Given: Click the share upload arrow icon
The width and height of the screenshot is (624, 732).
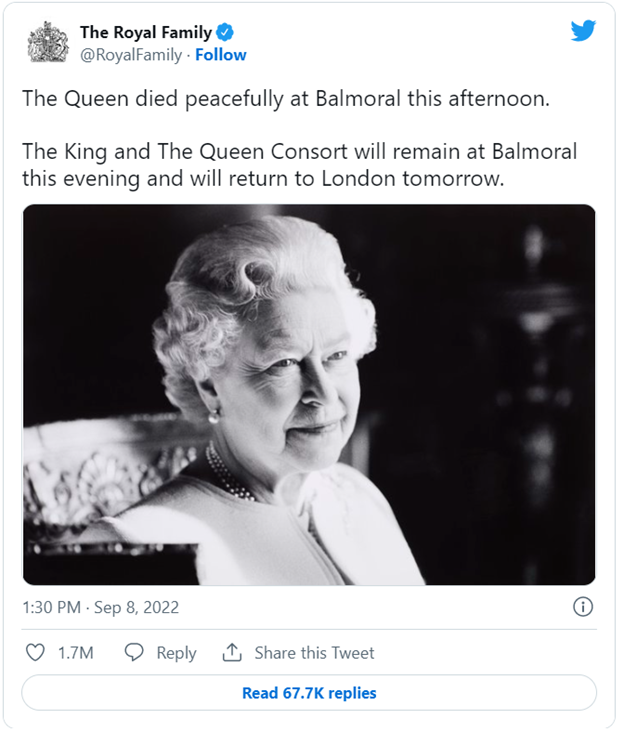Looking at the screenshot, I should [232, 652].
